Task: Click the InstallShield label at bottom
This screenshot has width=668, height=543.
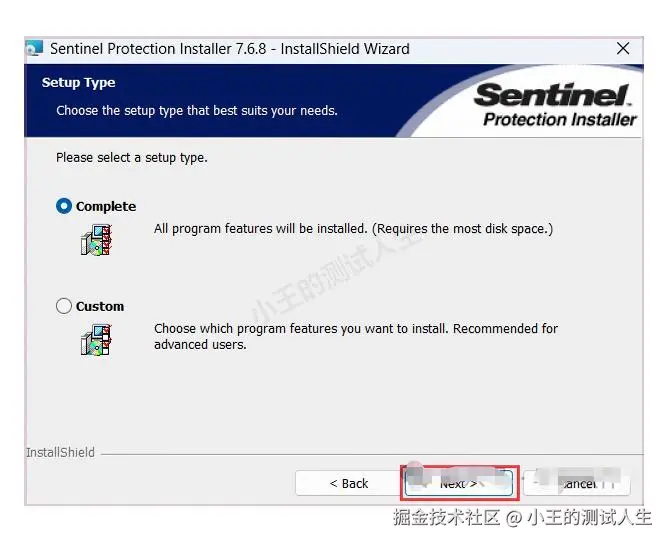Action: coord(60,452)
